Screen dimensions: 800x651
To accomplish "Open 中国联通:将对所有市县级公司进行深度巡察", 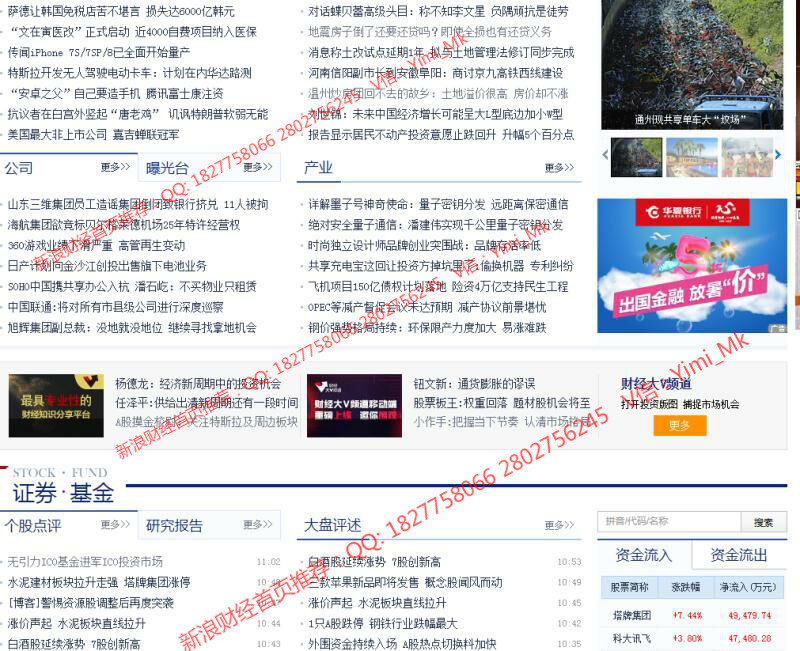I will tap(115, 307).
